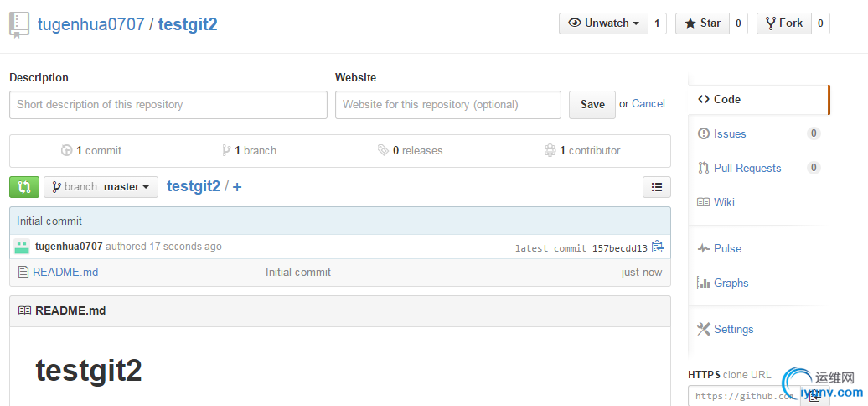Open tugenhua0707 commit author link
The width and height of the screenshot is (868, 406).
(69, 247)
